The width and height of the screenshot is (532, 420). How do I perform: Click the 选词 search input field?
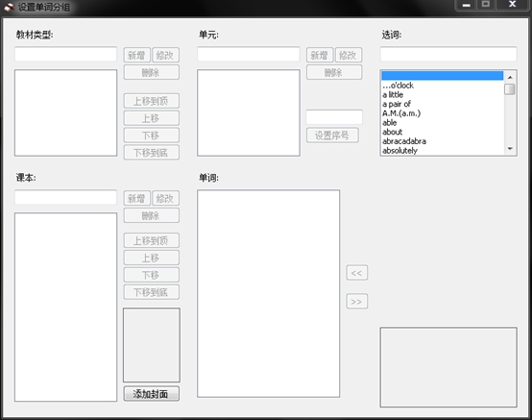pos(448,55)
